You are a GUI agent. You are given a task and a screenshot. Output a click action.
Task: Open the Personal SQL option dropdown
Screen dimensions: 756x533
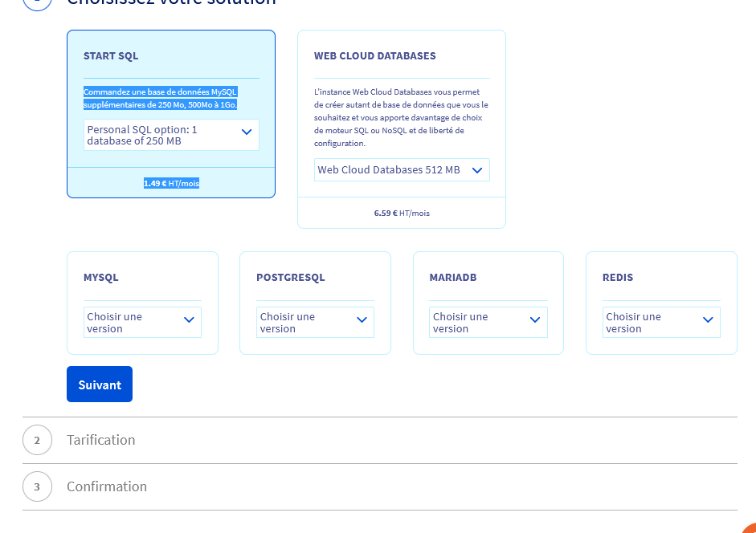point(171,135)
